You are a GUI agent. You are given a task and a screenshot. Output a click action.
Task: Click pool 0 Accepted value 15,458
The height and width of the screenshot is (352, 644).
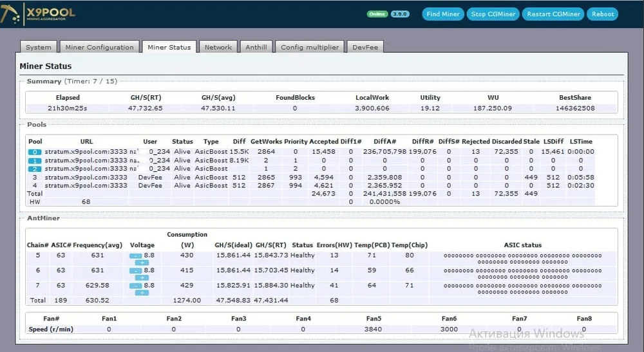(x=324, y=152)
